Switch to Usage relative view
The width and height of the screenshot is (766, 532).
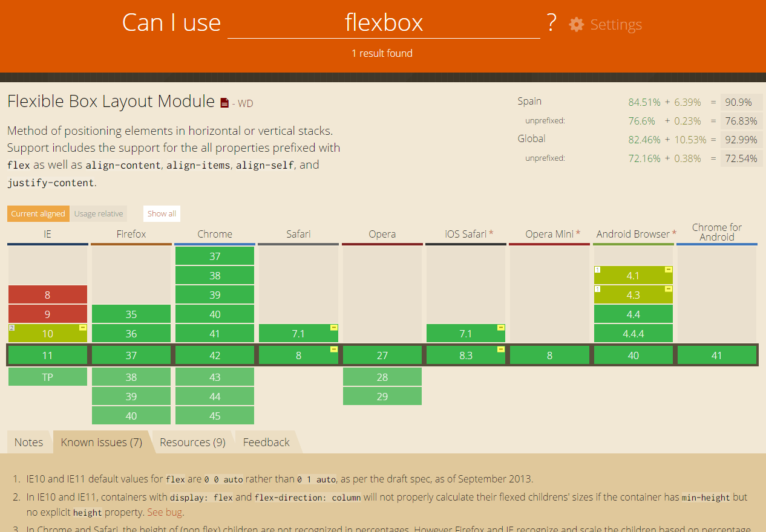pos(98,213)
